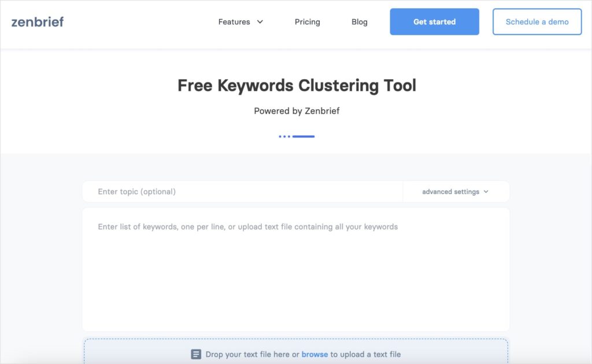Open the Blog page
Viewport: 592px width, 364px height.
pos(359,22)
